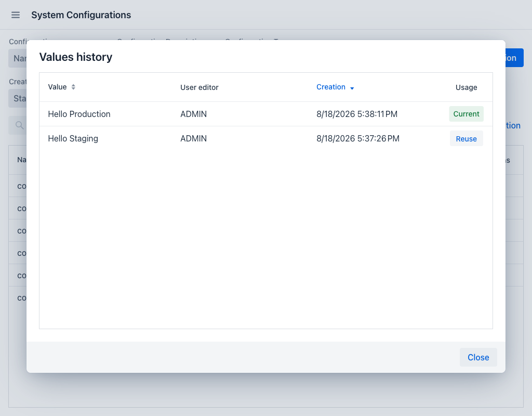
Task: Click ADMIN editor in Hello Staging row
Action: coord(193,138)
